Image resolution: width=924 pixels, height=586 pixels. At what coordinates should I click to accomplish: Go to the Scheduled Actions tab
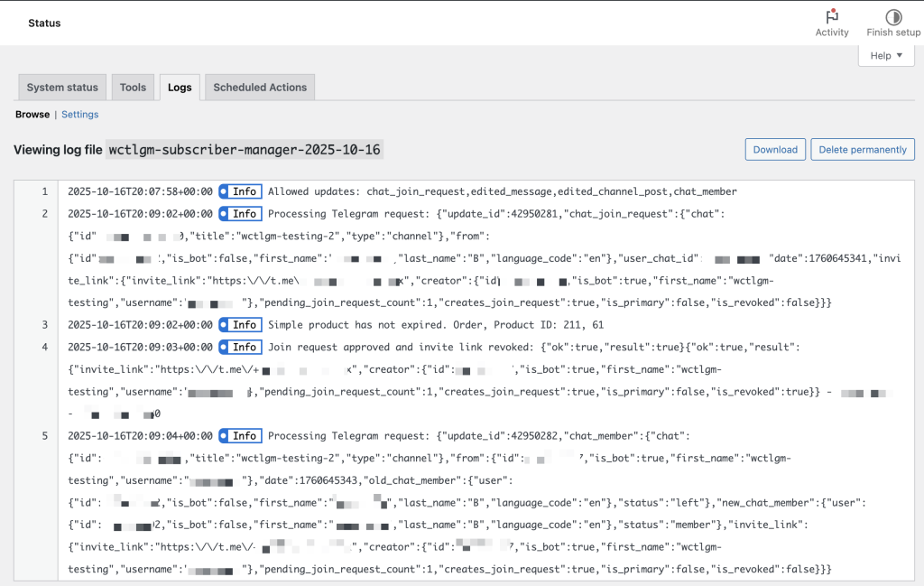coord(260,88)
